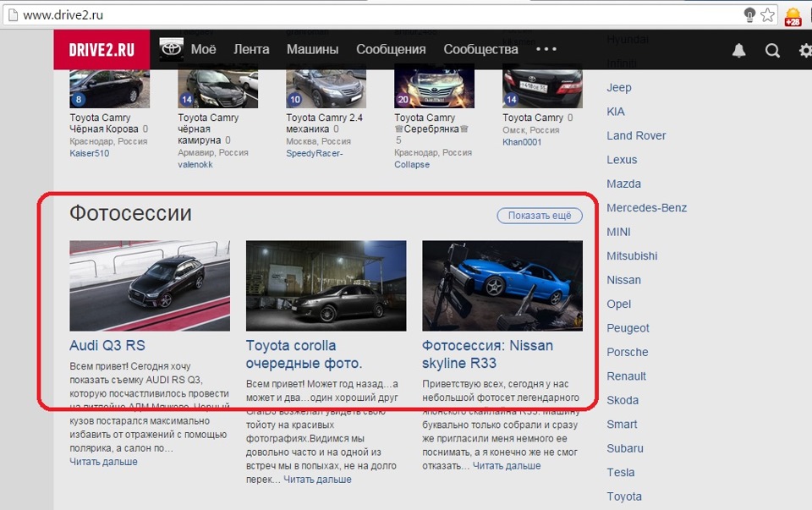Open Toyota Camry 2.4 механика thumbnail

coord(326,88)
